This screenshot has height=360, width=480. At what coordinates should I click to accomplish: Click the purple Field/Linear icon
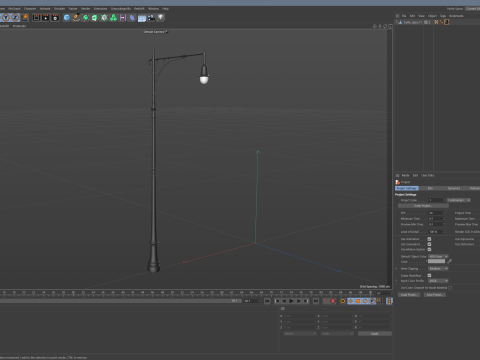(x=123, y=18)
